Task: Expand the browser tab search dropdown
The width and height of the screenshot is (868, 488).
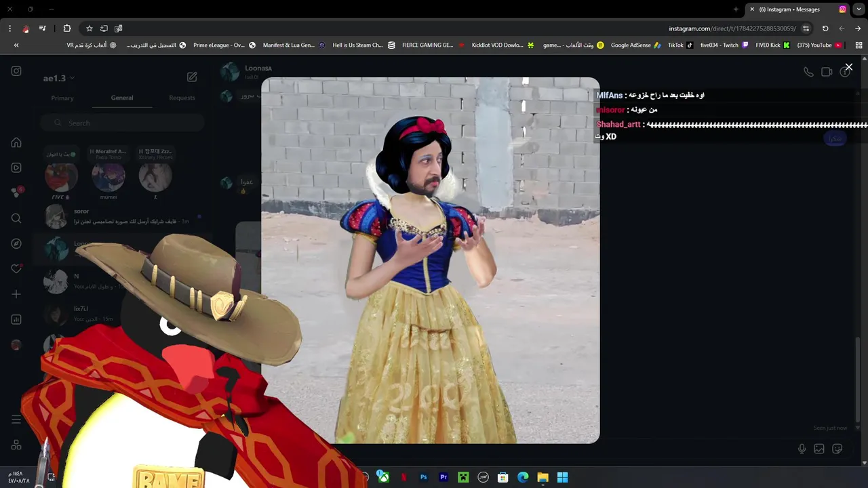Action: pyautogui.click(x=859, y=9)
